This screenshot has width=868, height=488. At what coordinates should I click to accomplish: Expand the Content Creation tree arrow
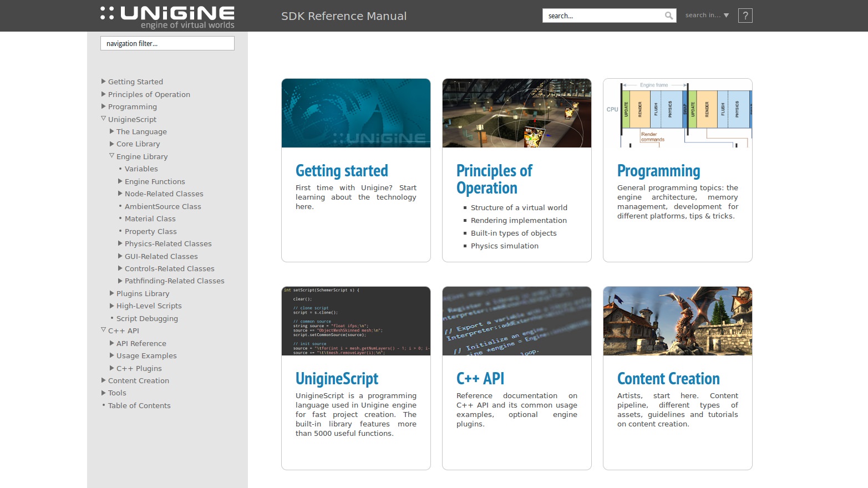coord(103,380)
